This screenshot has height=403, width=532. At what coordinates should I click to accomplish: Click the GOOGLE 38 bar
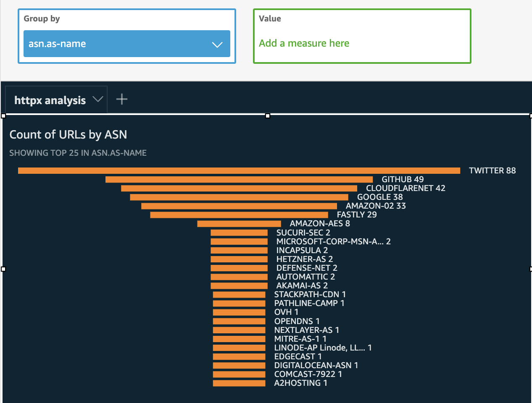pos(239,197)
